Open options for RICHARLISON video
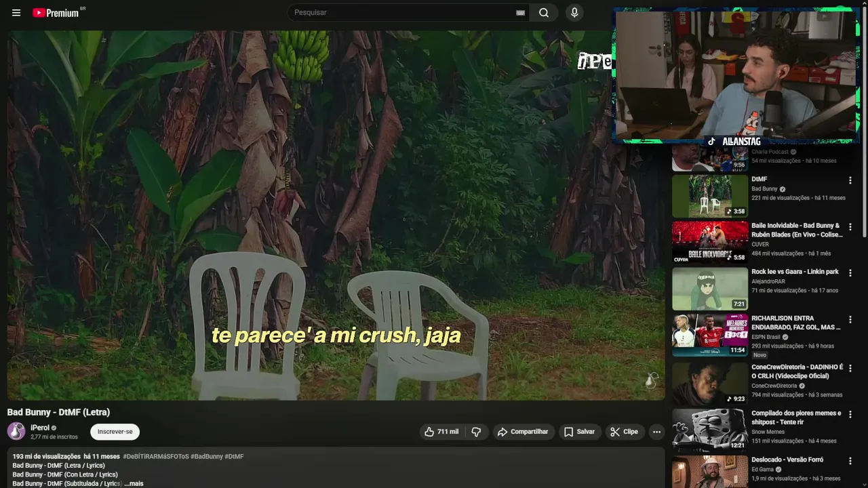This screenshot has height=488, width=868. click(x=850, y=319)
